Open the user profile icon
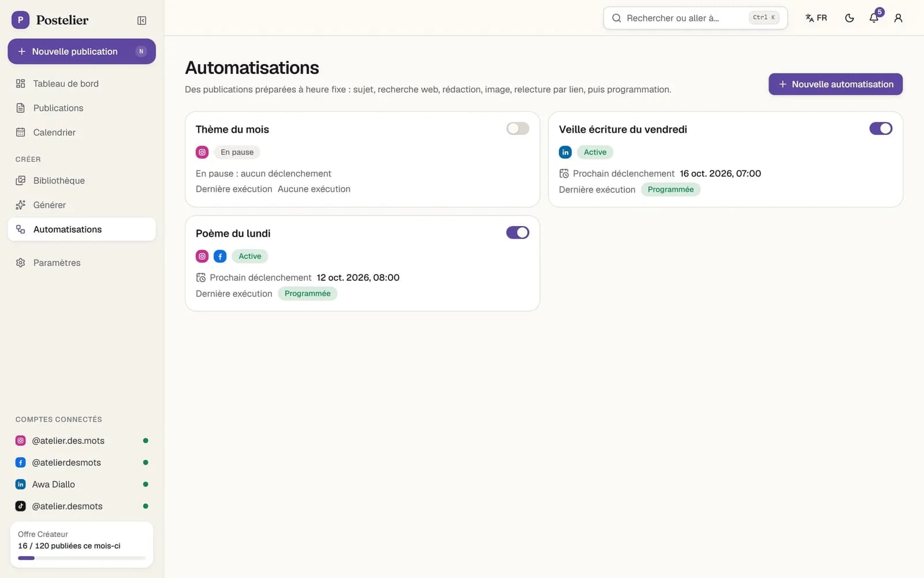924x578 pixels. click(x=898, y=18)
